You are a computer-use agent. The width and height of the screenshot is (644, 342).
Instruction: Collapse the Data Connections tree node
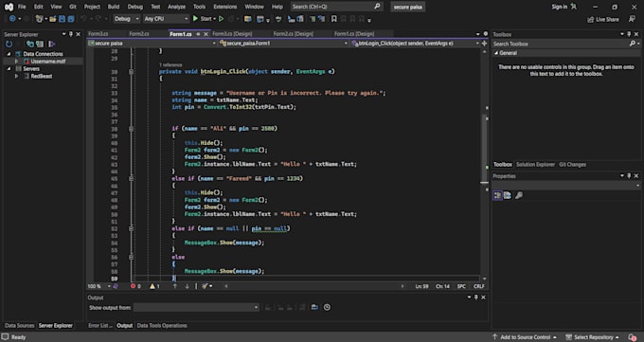[x=9, y=54]
